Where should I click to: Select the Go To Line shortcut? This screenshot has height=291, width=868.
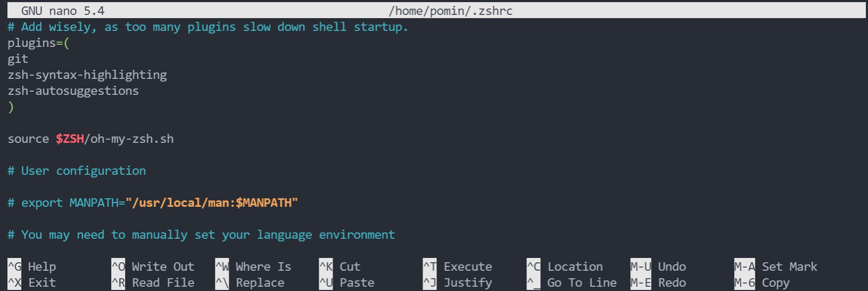tap(572, 282)
